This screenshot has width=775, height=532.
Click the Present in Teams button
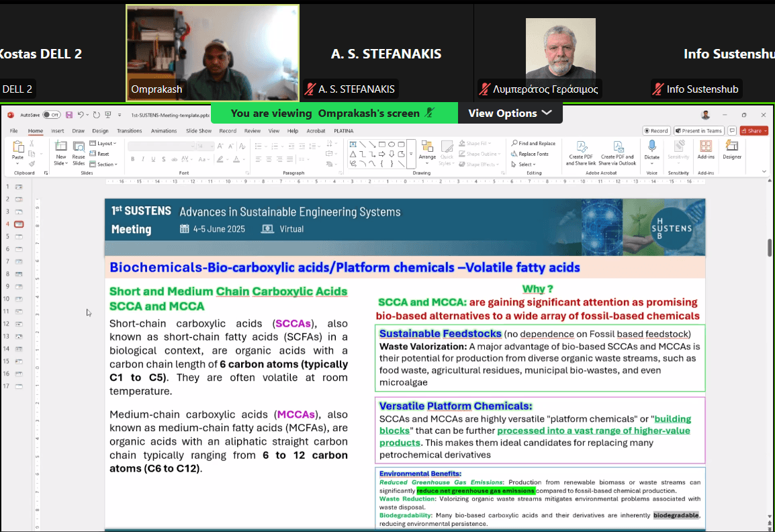698,131
